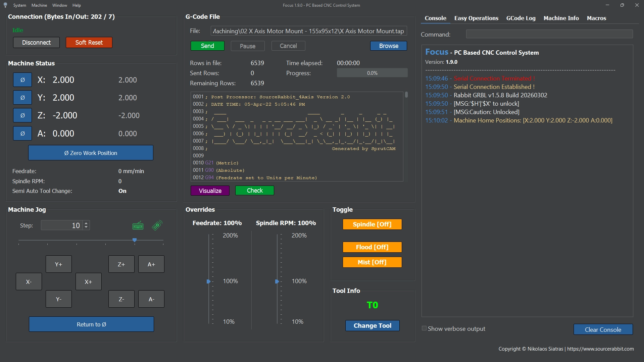Increase jog step with up arrow

(x=86, y=223)
